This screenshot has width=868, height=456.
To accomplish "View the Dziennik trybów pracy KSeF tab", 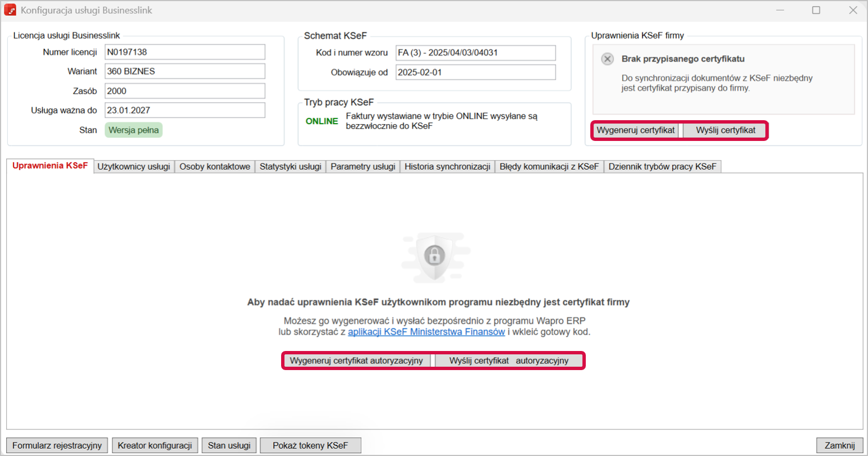I will [663, 166].
